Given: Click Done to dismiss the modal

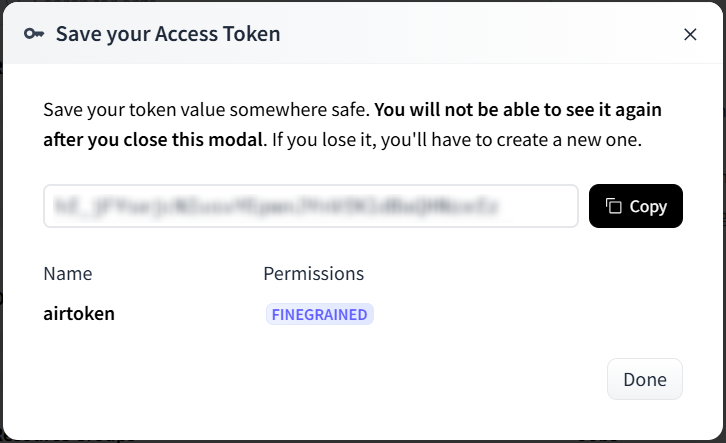Looking at the screenshot, I should point(645,379).
